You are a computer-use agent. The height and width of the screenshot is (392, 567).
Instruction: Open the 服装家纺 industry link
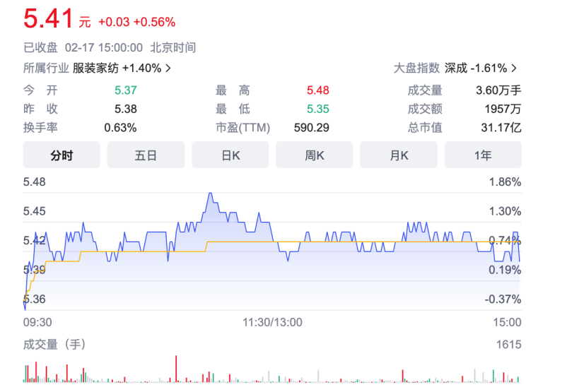(x=95, y=69)
